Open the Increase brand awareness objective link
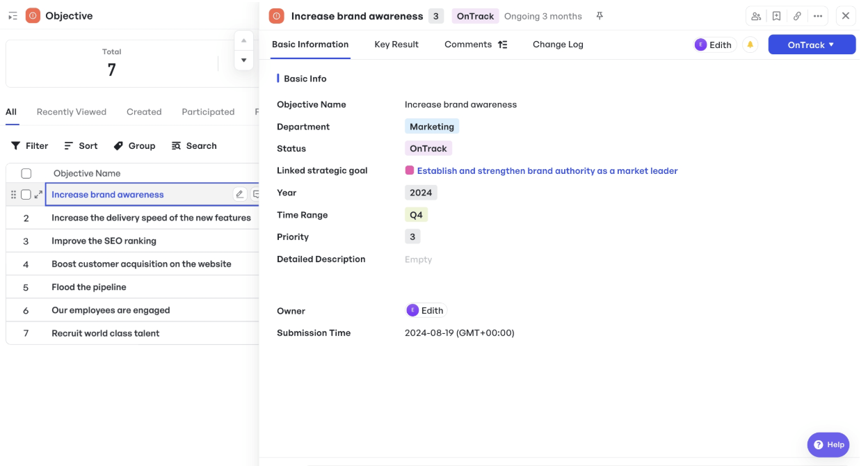 [x=108, y=195]
